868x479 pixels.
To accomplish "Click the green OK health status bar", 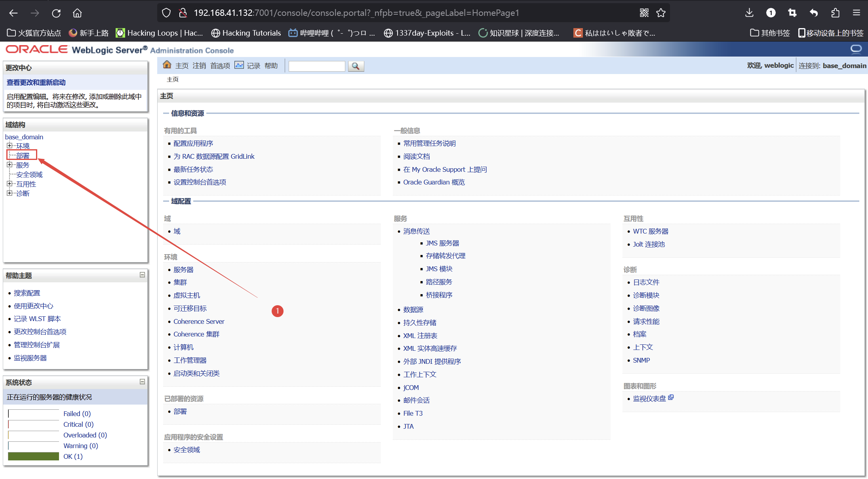I will (34, 456).
